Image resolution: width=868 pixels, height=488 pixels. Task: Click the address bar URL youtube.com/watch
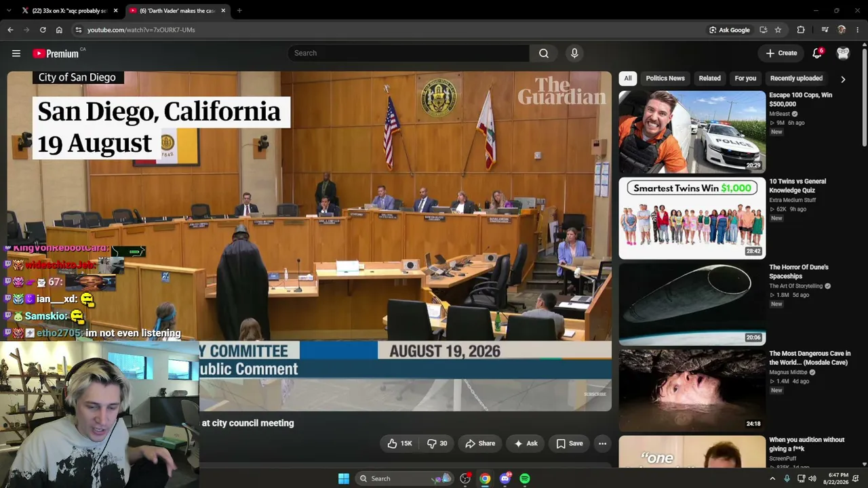pyautogui.click(x=141, y=30)
